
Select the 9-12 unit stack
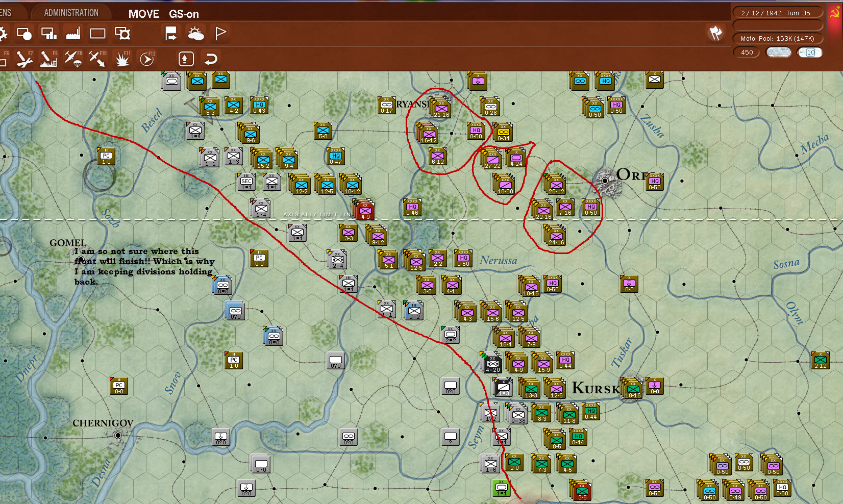tap(377, 235)
